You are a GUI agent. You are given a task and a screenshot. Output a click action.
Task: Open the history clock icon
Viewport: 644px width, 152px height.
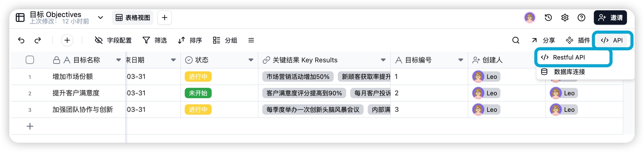pos(548,18)
